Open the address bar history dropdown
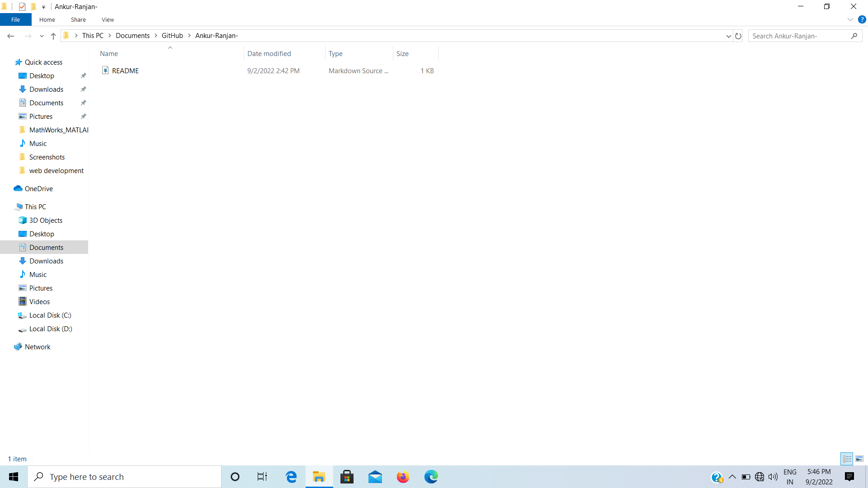 coord(728,36)
